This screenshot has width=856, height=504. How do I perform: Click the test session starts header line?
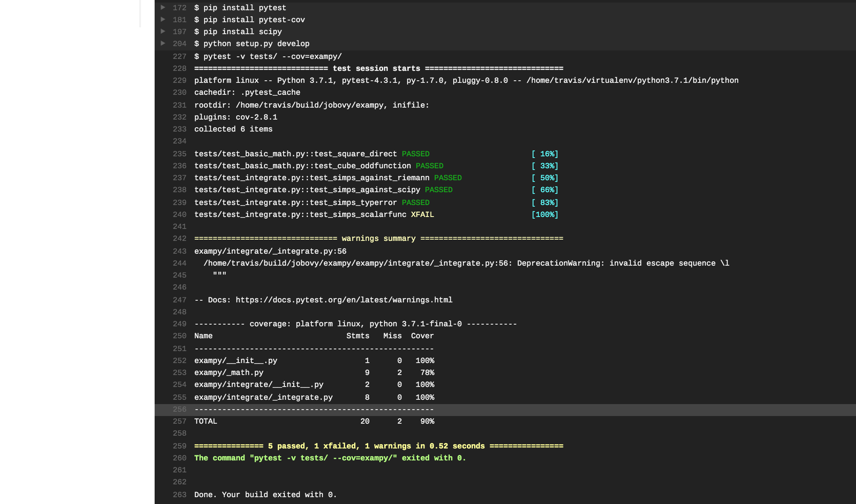tap(378, 68)
